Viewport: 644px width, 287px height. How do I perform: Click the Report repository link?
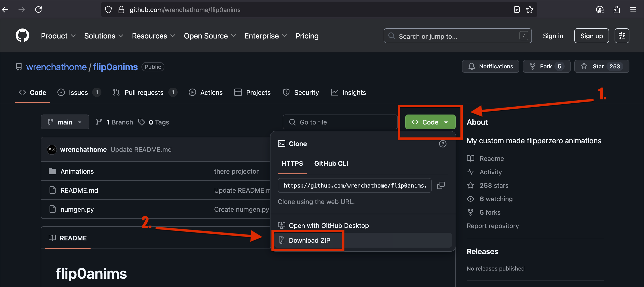coord(493,226)
